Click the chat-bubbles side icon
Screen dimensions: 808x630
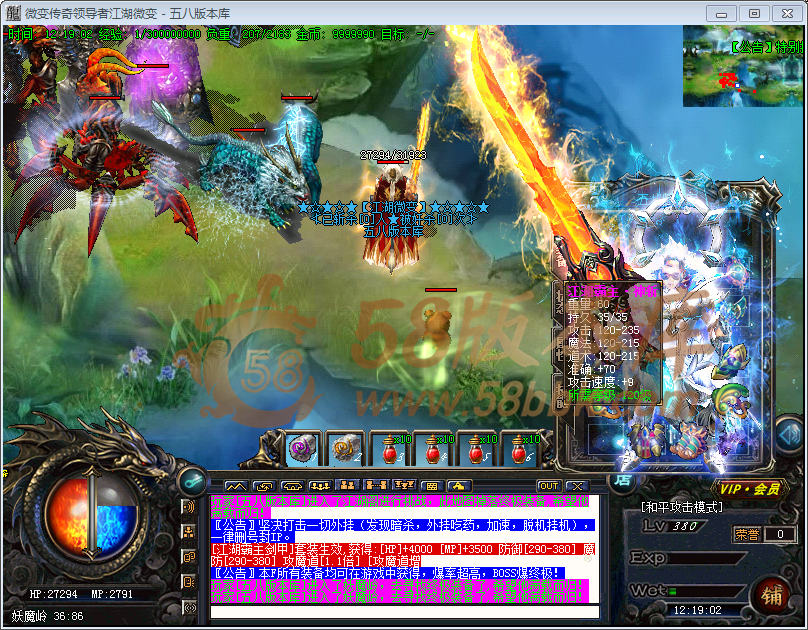click(189, 557)
